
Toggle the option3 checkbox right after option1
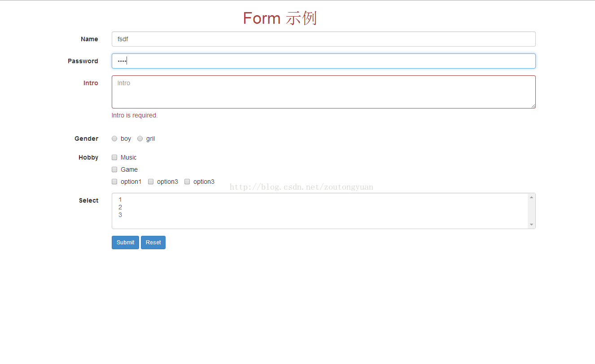coord(151,182)
